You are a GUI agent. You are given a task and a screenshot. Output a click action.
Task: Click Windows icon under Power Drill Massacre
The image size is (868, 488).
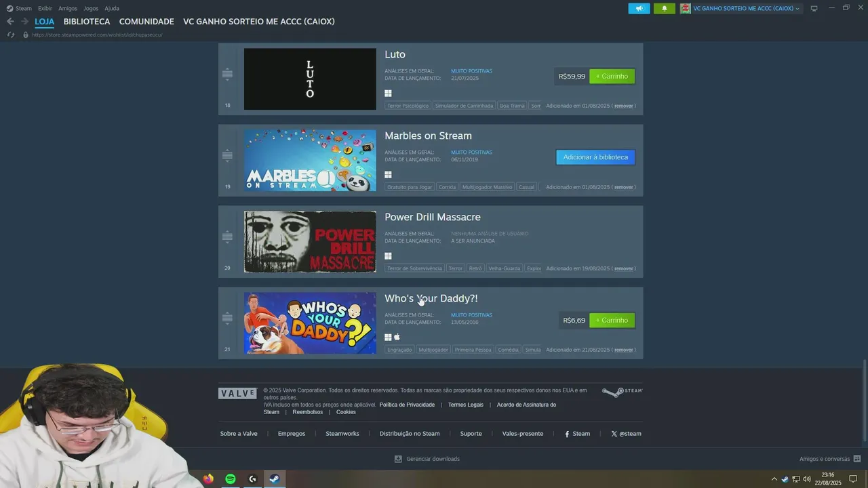[388, 256]
